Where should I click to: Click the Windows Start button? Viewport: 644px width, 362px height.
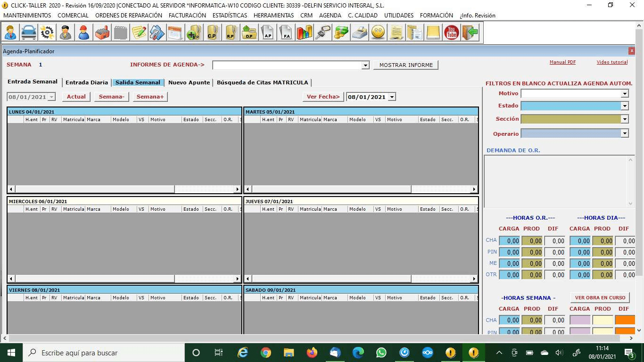click(11, 353)
